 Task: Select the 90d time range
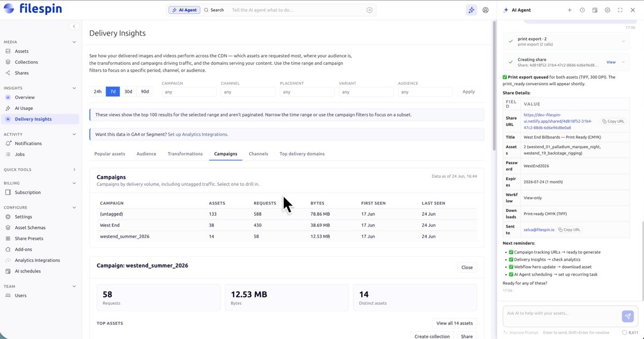coord(145,92)
